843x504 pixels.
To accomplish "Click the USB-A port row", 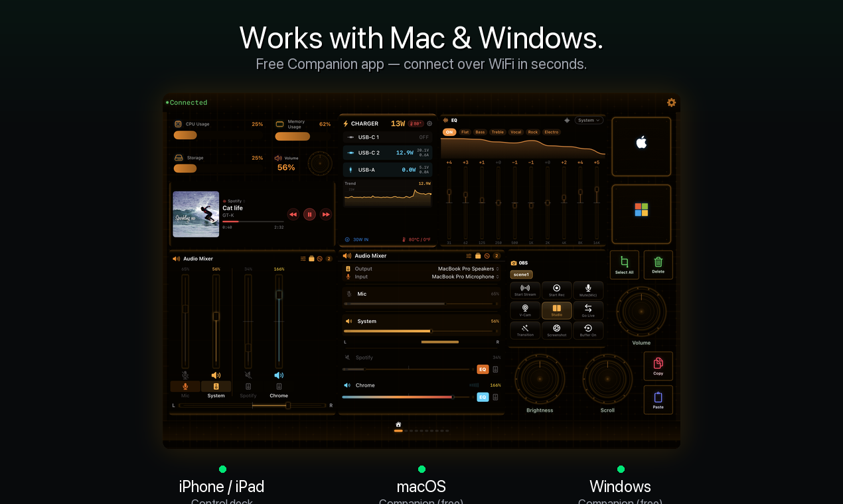I will pyautogui.click(x=388, y=170).
